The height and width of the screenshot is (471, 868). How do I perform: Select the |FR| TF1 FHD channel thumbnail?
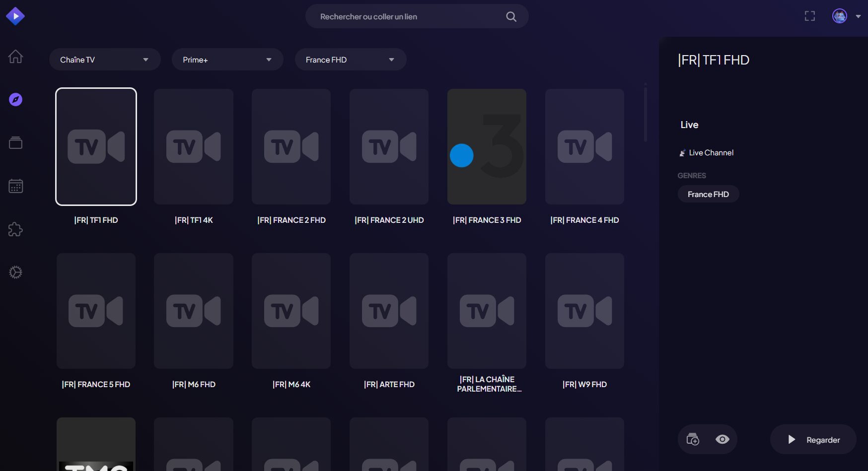tap(96, 146)
